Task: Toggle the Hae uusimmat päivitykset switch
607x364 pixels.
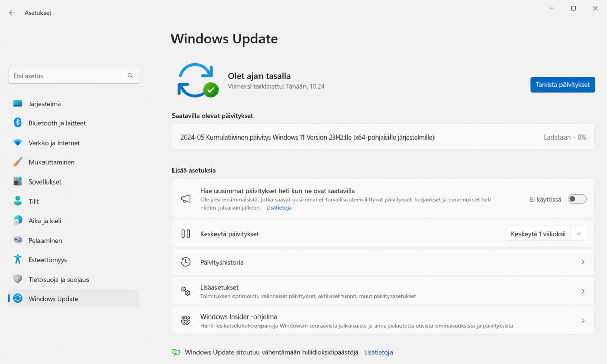Action: (577, 199)
